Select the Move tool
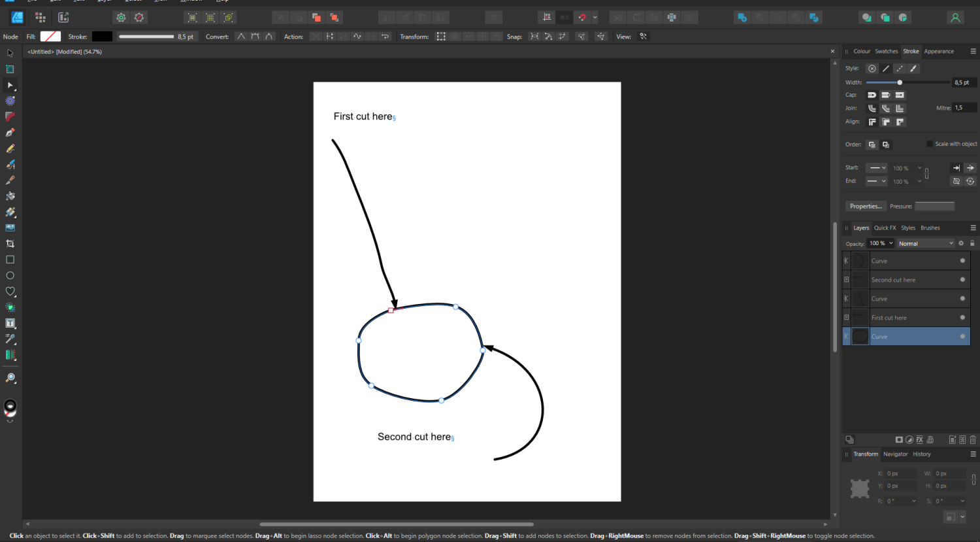 [10, 52]
